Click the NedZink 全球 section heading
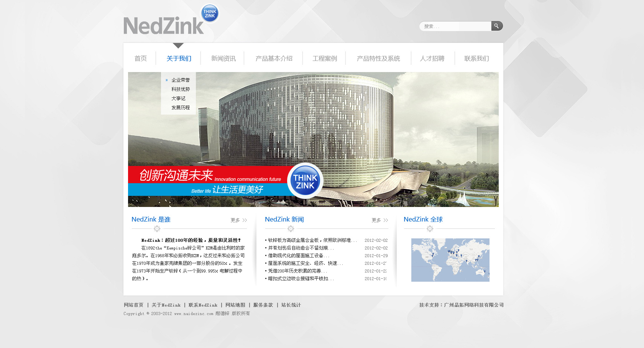The height and width of the screenshot is (348, 644). click(x=423, y=220)
